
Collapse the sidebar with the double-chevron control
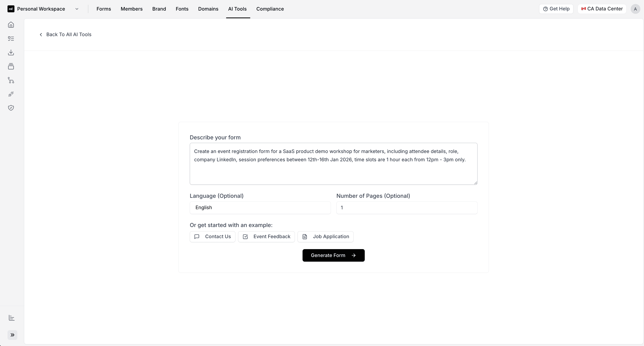[13, 335]
